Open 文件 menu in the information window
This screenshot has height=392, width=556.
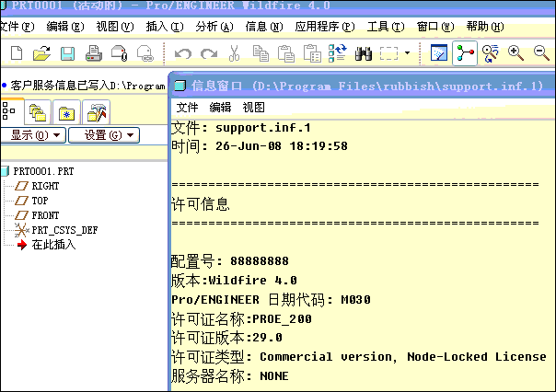coord(187,107)
